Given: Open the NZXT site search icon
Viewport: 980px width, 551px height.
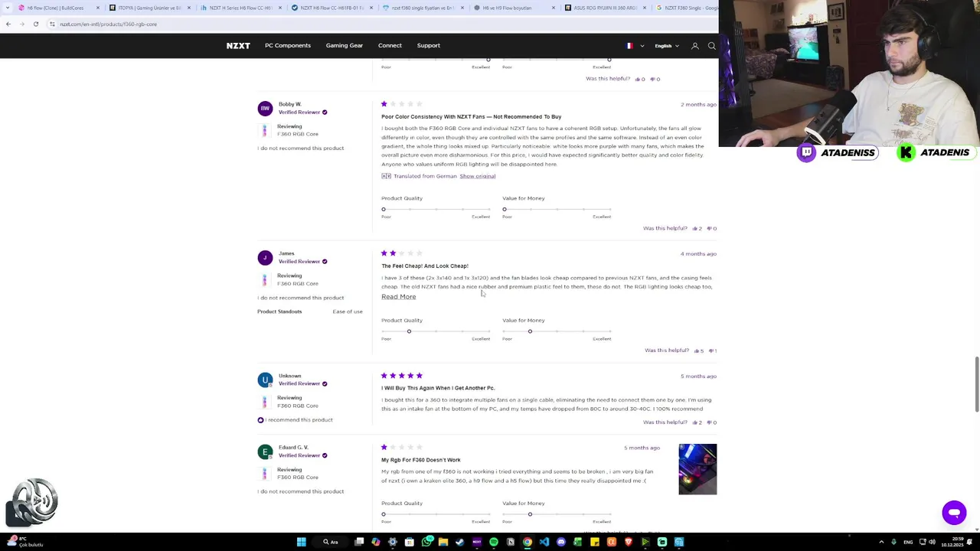Looking at the screenshot, I should (x=711, y=46).
